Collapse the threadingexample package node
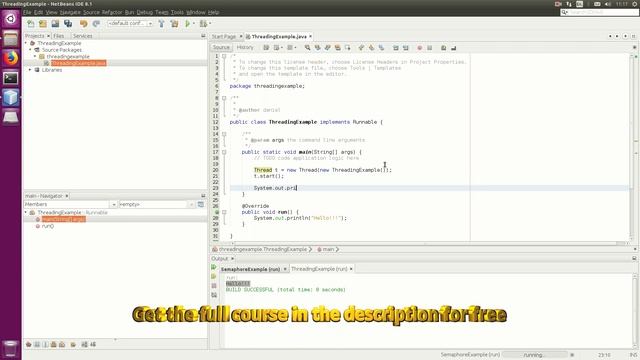The height and width of the screenshot is (360, 640). tap(35, 56)
